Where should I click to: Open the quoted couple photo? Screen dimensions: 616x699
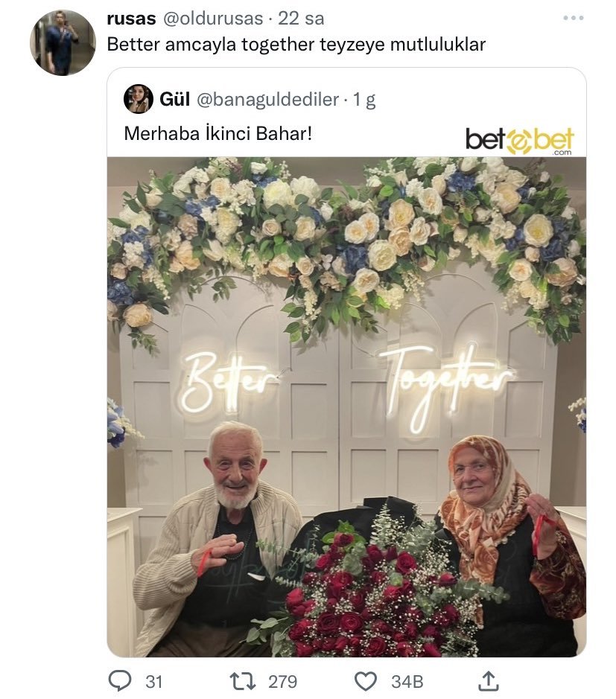[x=346, y=406]
